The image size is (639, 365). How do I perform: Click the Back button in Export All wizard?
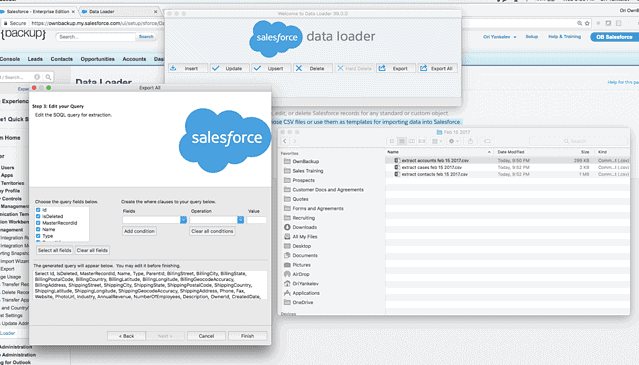click(x=126, y=336)
